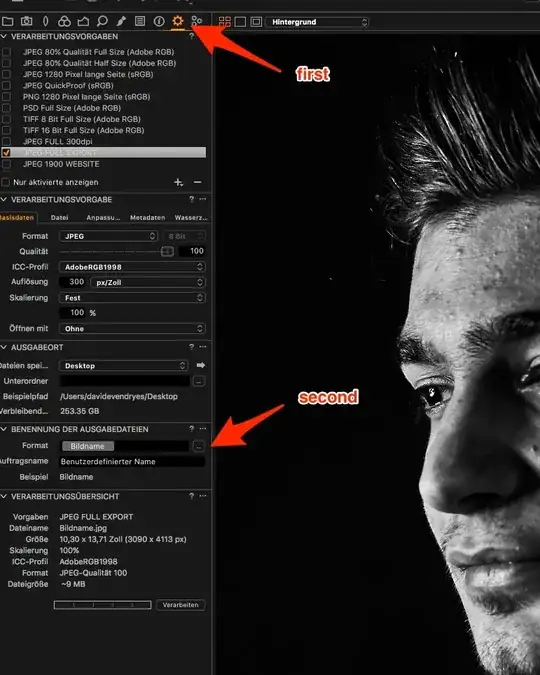This screenshot has width=540, height=675.
Task: Open the Capture camera tool tab
Action: coord(26,21)
